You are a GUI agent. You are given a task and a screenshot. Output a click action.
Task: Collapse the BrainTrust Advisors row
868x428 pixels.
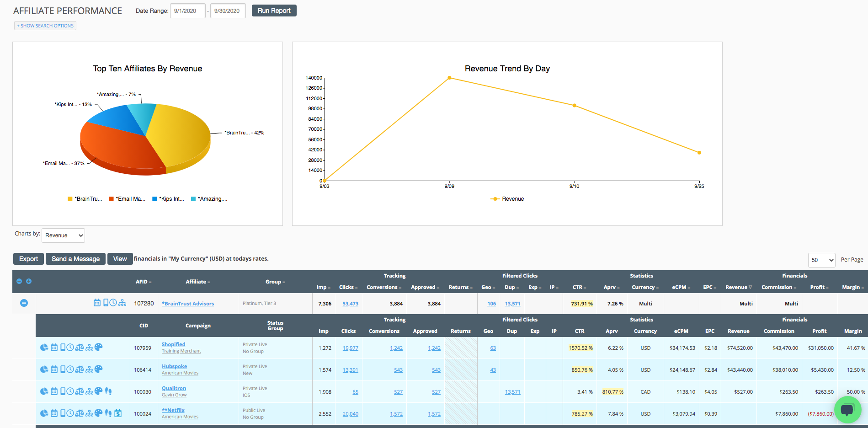point(24,303)
